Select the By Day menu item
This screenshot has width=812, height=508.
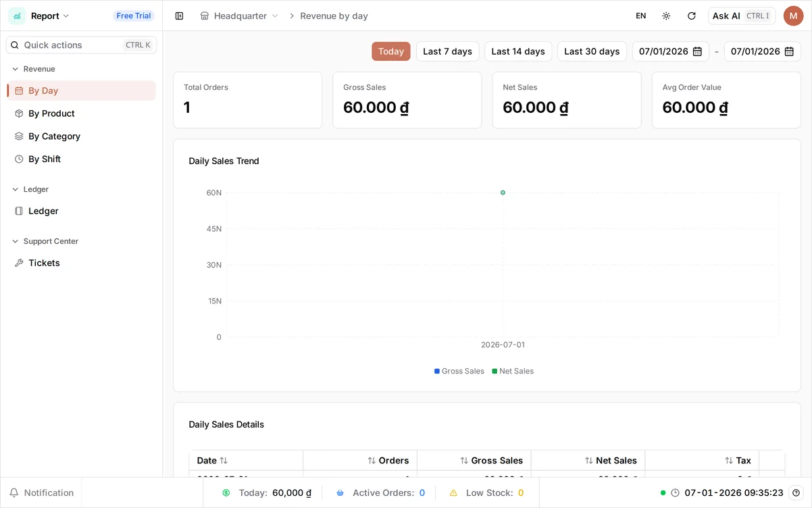(81, 91)
